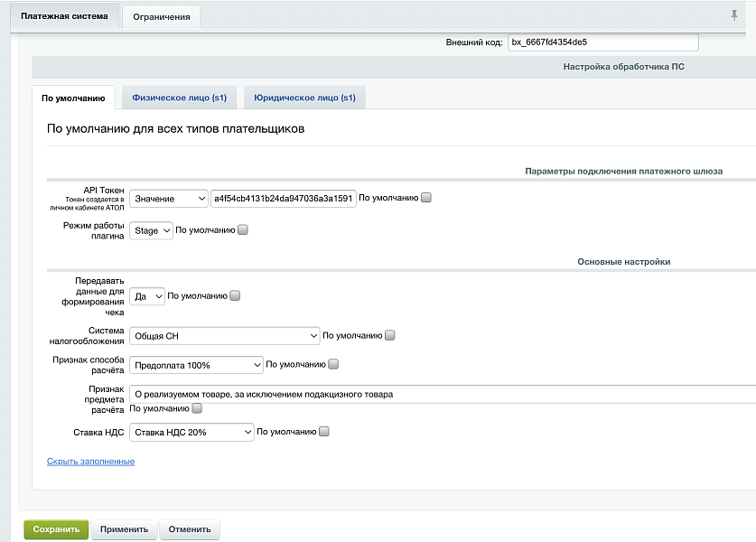Click the pin icon at top right

pos(733,15)
